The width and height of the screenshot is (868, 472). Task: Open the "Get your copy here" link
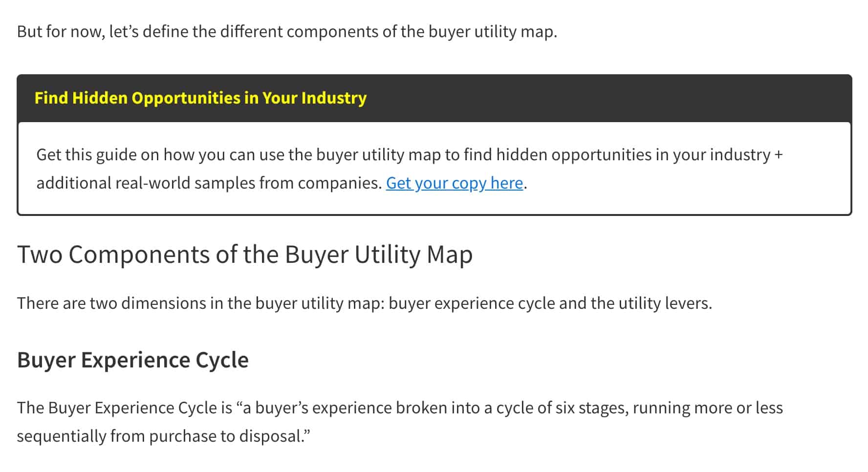tap(455, 183)
